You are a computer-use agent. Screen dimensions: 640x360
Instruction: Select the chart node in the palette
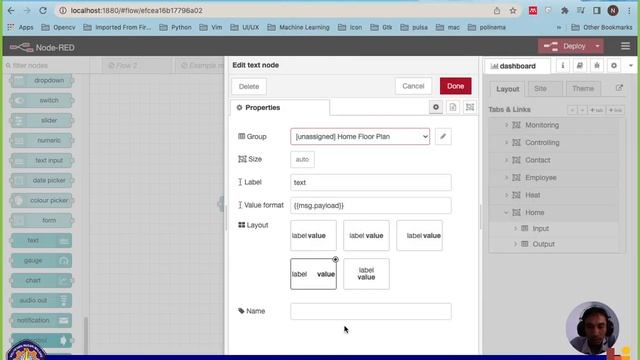coord(41,280)
